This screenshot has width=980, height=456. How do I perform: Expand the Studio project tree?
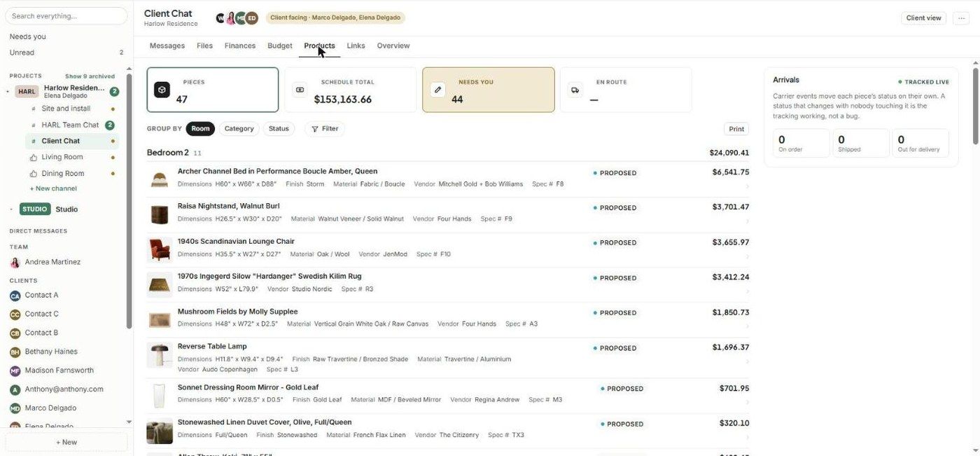point(11,209)
